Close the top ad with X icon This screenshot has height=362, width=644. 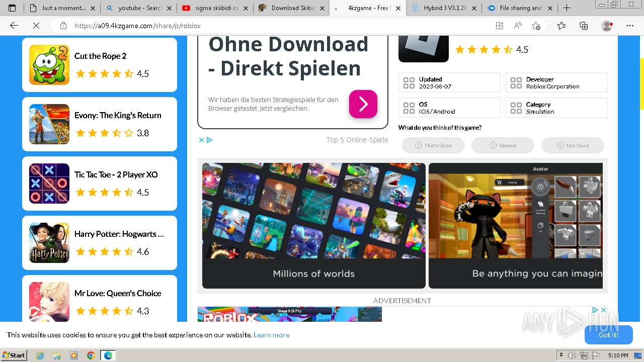coord(201,140)
